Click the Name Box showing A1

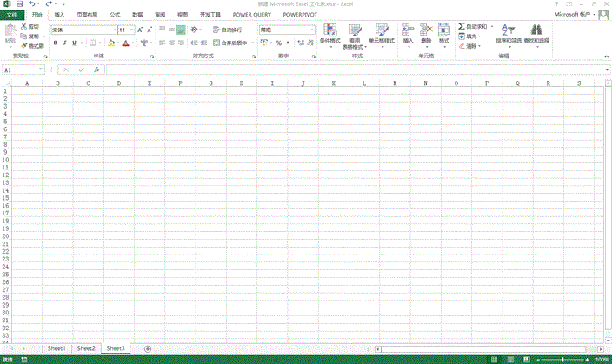22,69
